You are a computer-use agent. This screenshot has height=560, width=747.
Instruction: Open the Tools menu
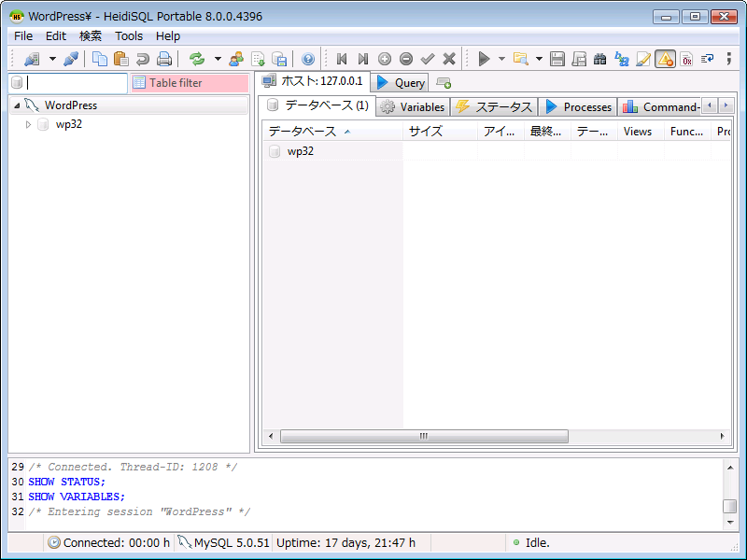[x=129, y=36]
